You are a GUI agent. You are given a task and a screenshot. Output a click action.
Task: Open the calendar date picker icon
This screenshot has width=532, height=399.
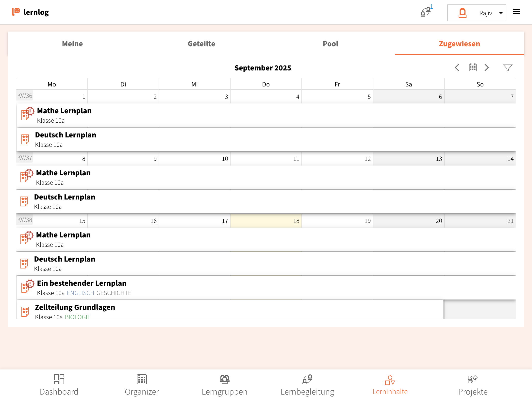(473, 67)
